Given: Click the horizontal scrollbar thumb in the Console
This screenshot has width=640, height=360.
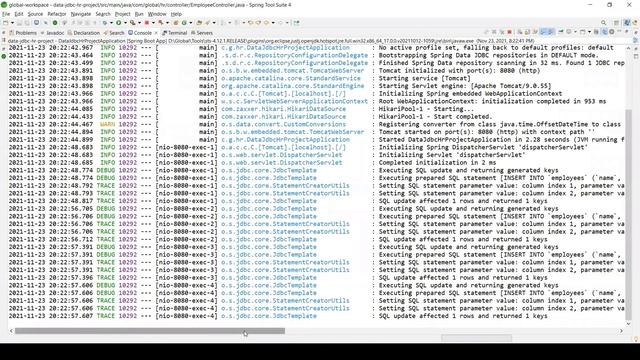Looking at the screenshot, I should (x=150, y=331).
